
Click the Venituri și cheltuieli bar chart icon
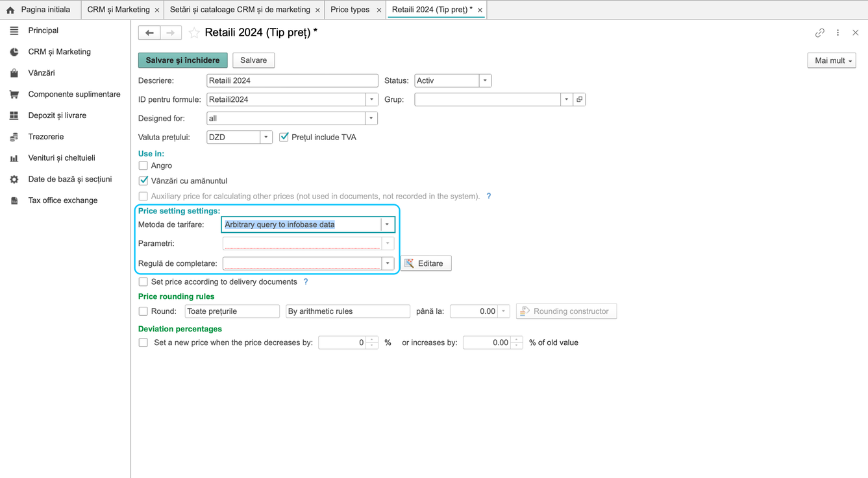[14, 158]
